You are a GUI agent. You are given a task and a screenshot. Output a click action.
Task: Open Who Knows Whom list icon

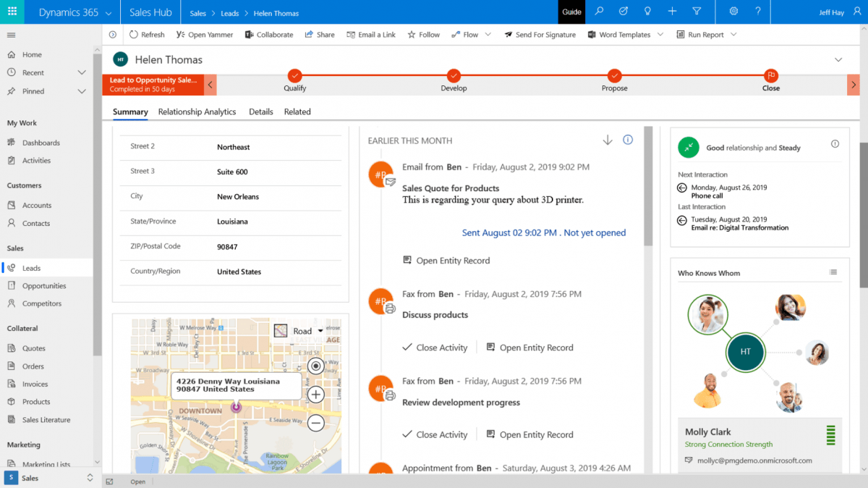pyautogui.click(x=833, y=272)
